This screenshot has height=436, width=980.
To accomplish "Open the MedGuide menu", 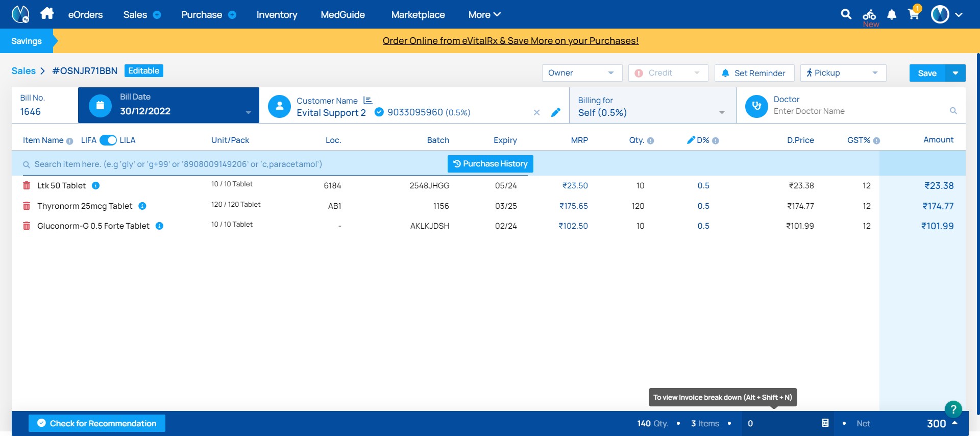I will (342, 15).
